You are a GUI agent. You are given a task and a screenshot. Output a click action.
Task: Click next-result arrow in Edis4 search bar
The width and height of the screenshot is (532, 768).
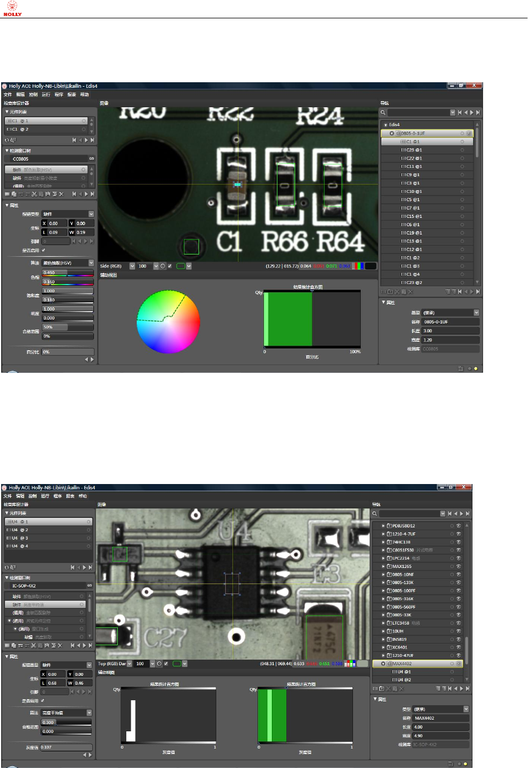472,112
